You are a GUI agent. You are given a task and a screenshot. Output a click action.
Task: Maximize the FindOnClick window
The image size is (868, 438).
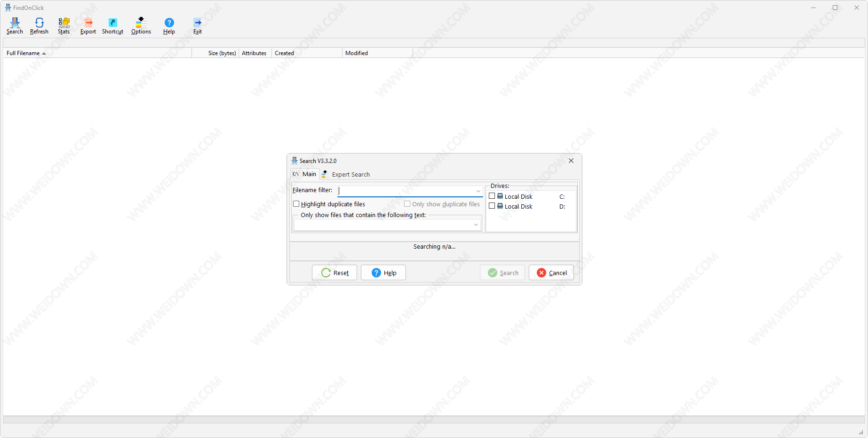(835, 8)
